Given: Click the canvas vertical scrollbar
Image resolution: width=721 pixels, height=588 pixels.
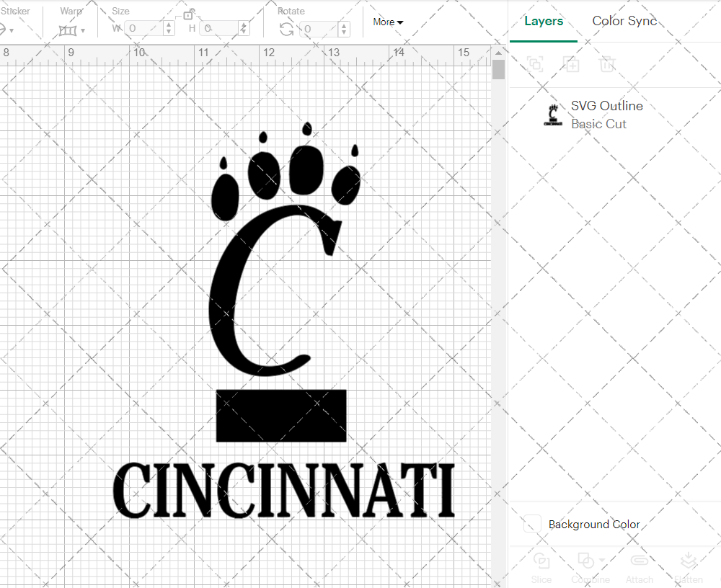Looking at the screenshot, I should pos(497,68).
